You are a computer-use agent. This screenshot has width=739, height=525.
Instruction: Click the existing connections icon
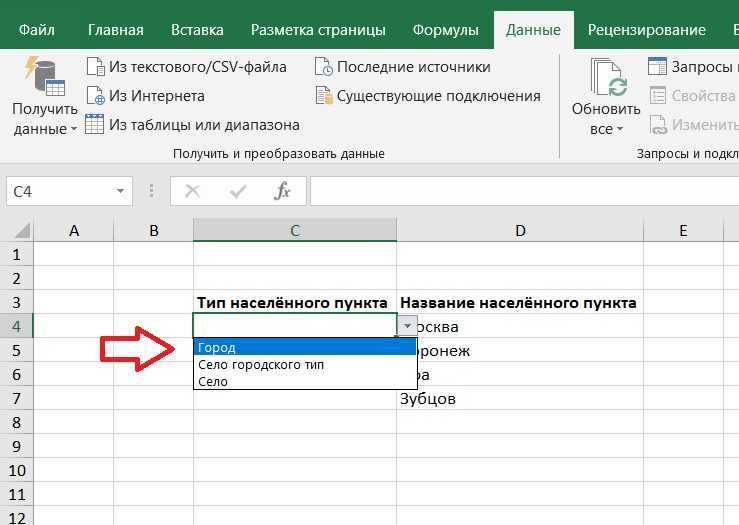click(x=324, y=96)
